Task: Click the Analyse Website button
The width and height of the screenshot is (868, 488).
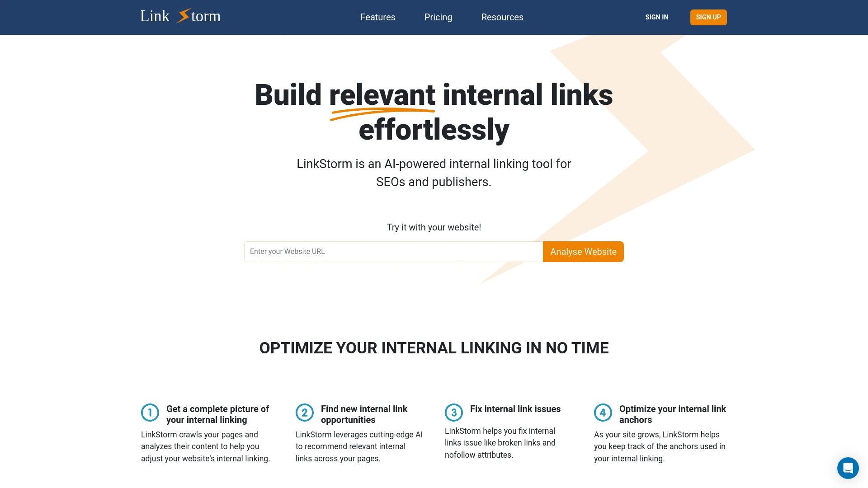Action: coord(583,251)
